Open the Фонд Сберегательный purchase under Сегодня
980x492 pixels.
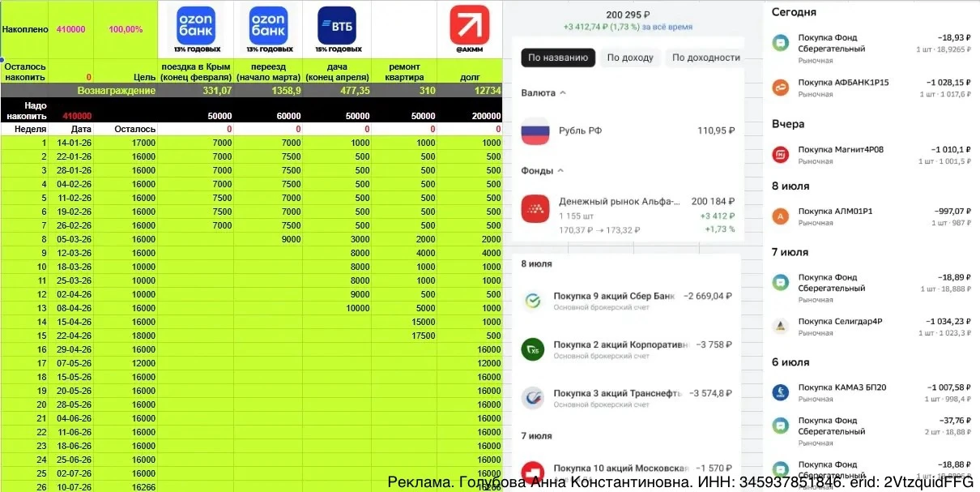point(871,49)
